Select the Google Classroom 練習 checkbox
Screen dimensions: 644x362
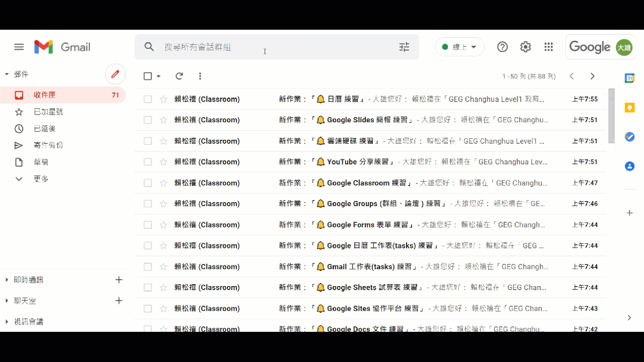click(147, 183)
